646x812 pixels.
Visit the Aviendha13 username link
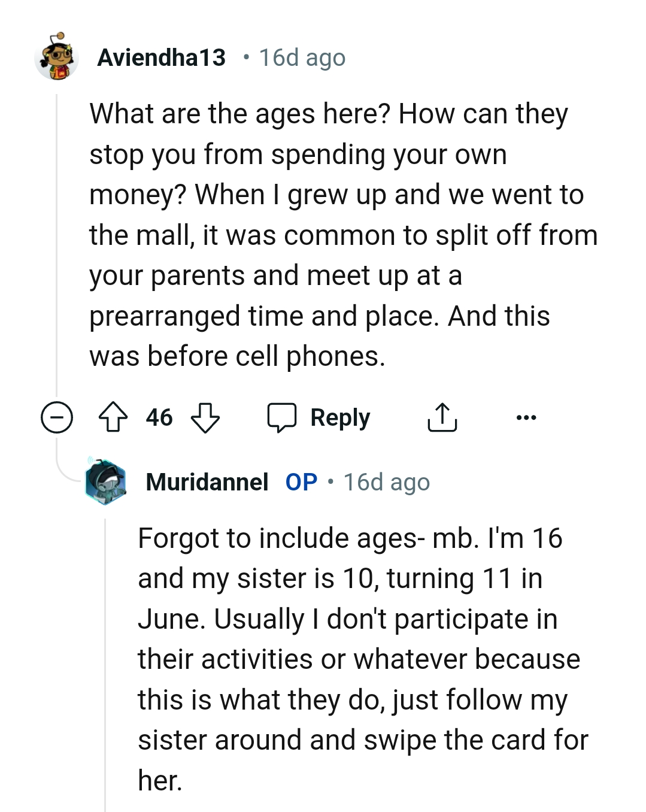coord(162,58)
